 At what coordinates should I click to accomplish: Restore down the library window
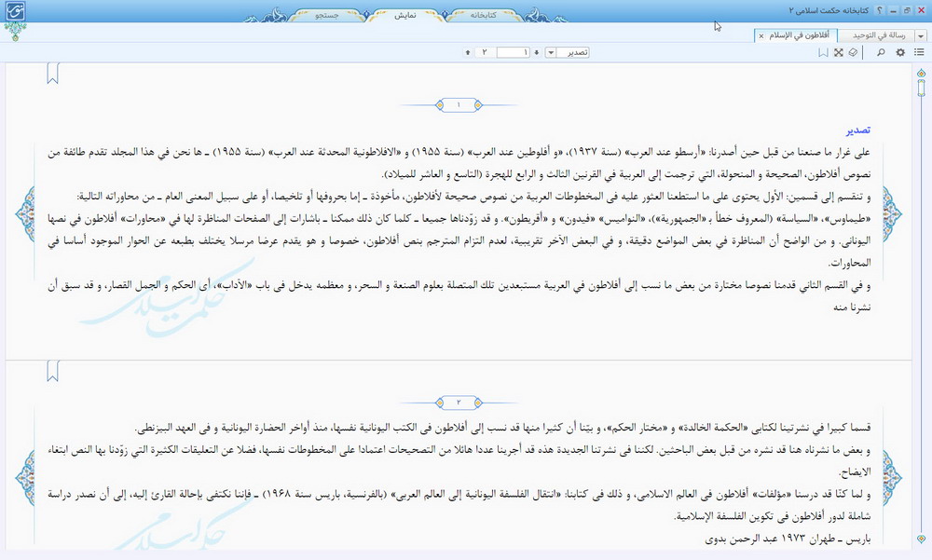(907, 10)
